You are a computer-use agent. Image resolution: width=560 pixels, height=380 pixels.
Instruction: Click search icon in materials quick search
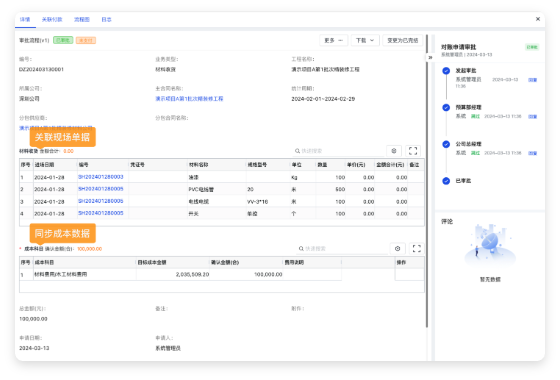click(297, 151)
